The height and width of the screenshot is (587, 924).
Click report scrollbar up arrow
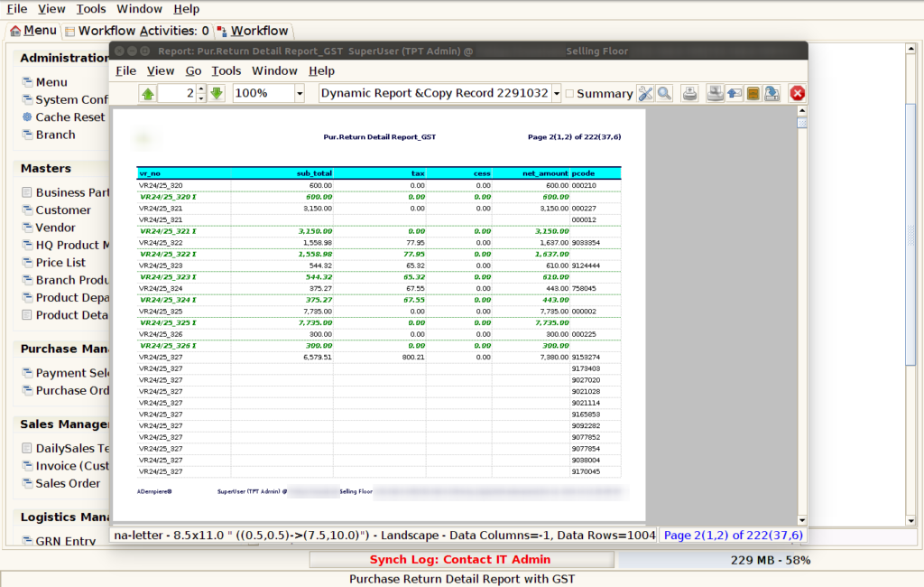coord(802,111)
